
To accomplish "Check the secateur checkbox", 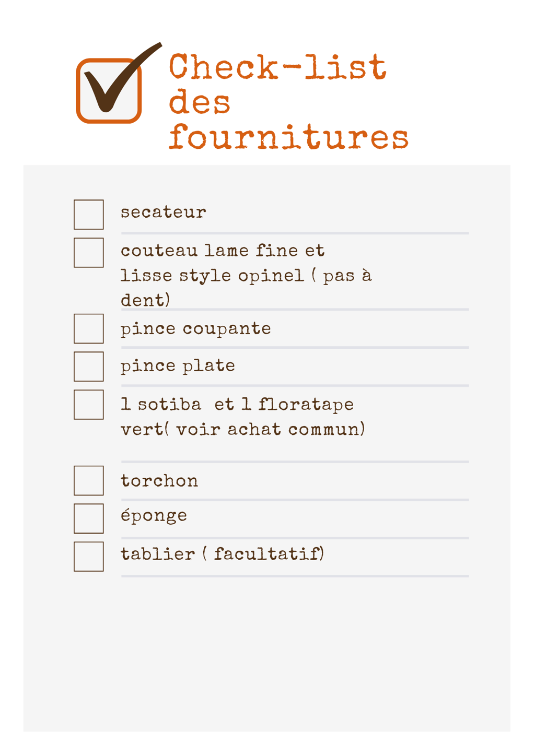I will point(89,215).
